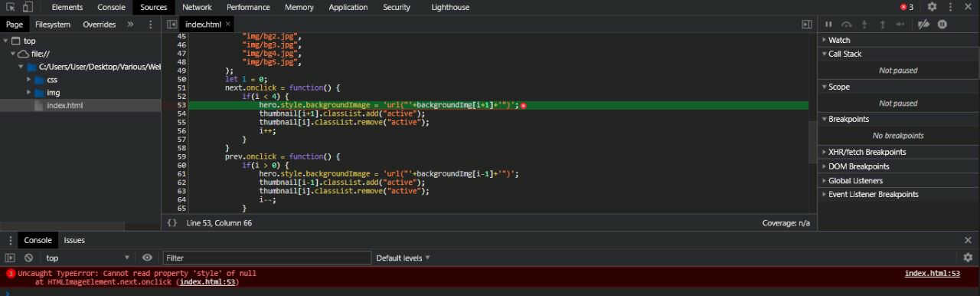
Task: Click line number 53 in the gutter
Action: [181, 105]
